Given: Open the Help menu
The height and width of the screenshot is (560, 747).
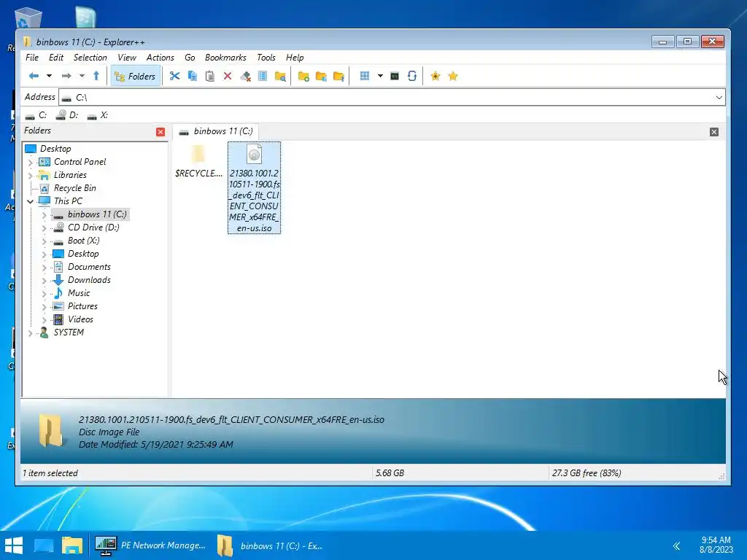Looking at the screenshot, I should [x=295, y=58].
